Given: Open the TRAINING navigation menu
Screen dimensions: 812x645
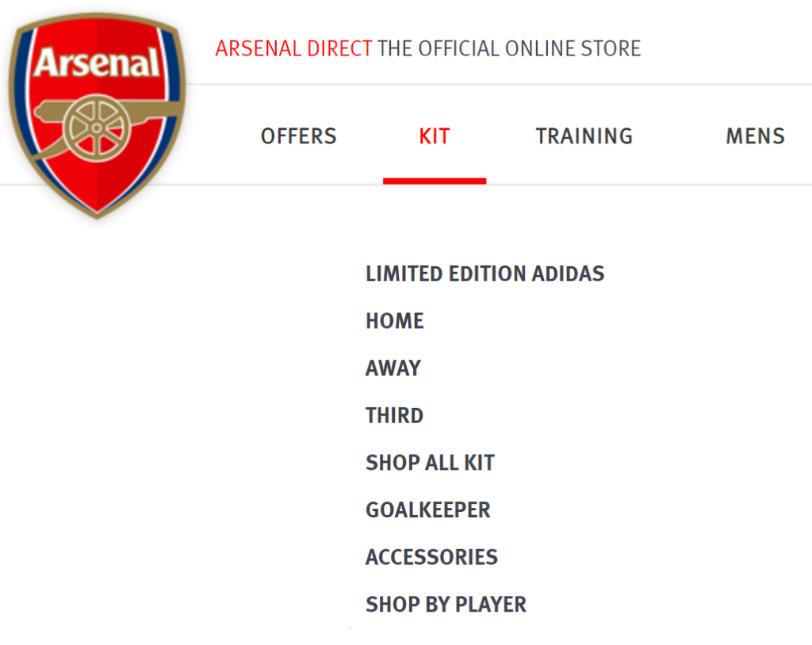Looking at the screenshot, I should coord(584,136).
